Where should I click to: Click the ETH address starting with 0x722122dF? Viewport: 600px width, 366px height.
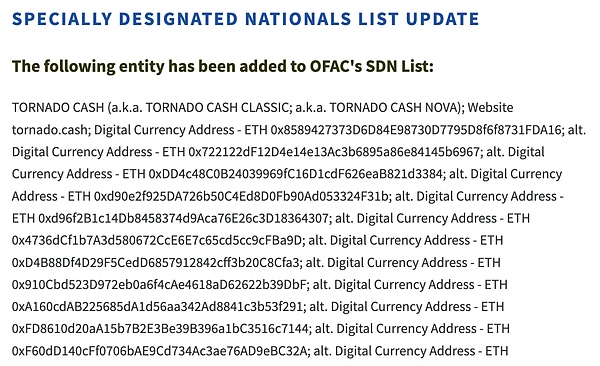coord(334,152)
